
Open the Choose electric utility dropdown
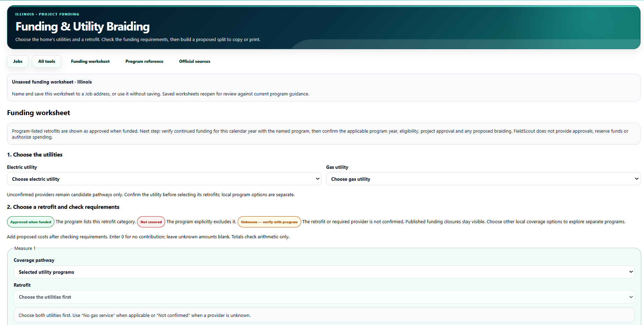pos(164,179)
